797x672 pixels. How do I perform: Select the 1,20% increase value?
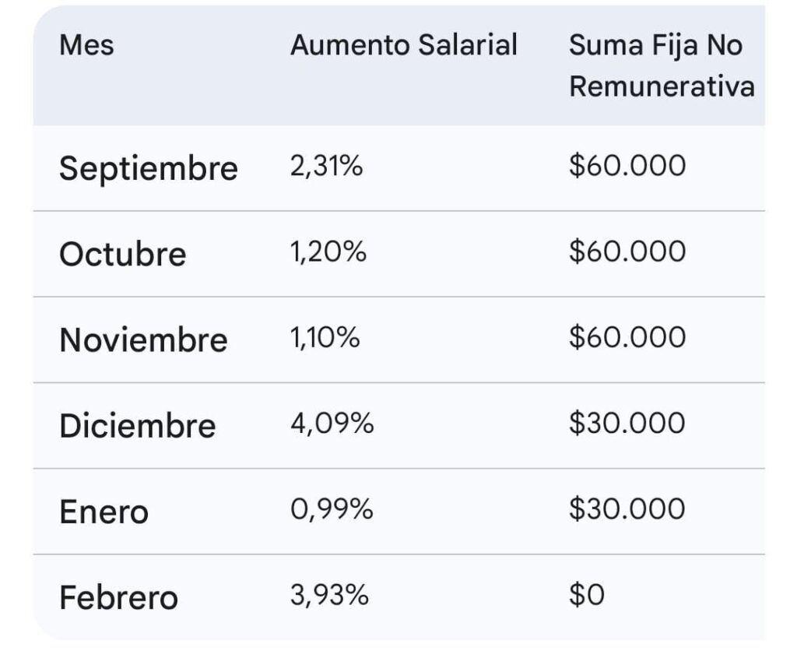[x=328, y=252]
